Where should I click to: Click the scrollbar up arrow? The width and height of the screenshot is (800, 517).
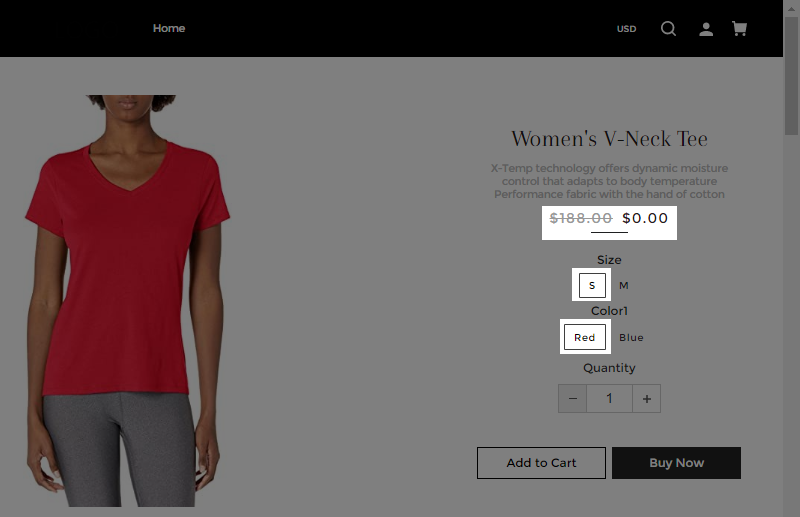click(x=791, y=9)
